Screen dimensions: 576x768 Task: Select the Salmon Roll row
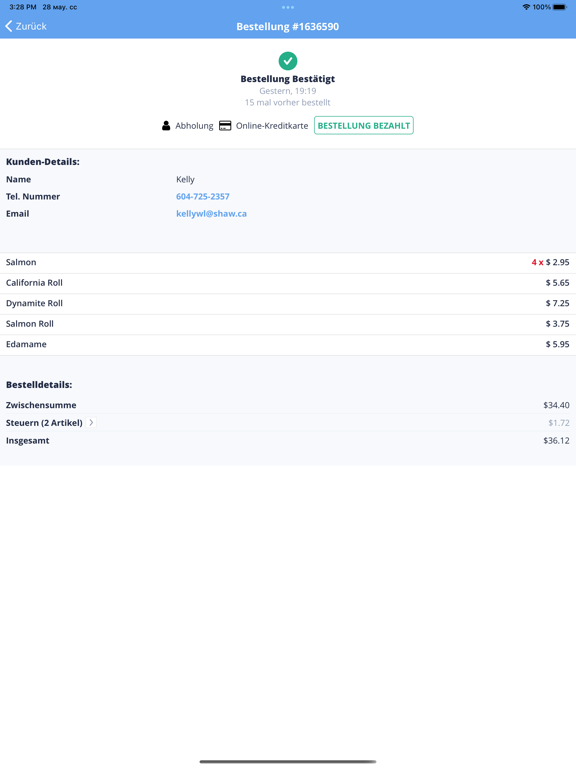pyautogui.click(x=288, y=324)
